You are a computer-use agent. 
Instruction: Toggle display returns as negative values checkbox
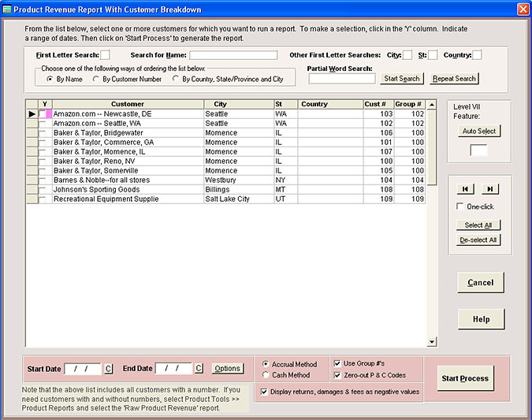(x=265, y=391)
